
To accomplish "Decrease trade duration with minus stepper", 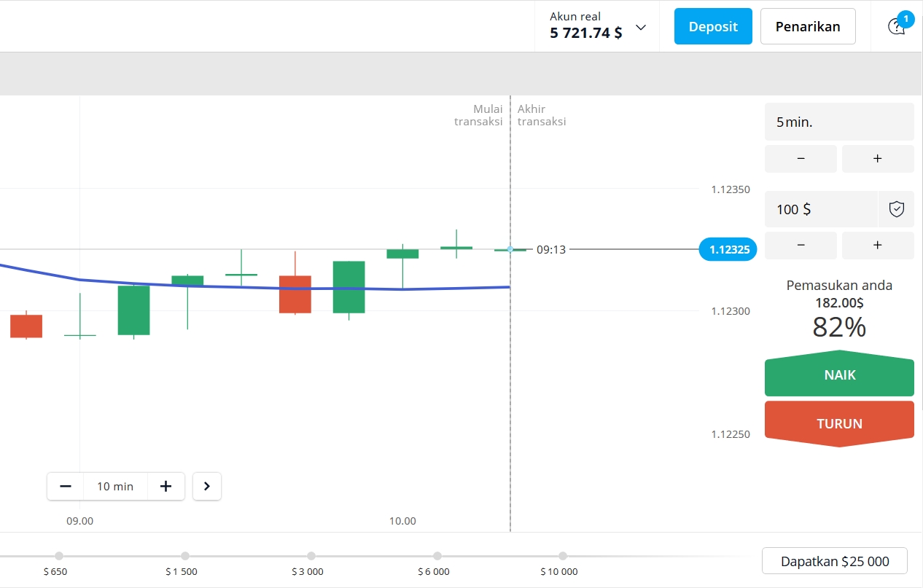I will (801, 159).
